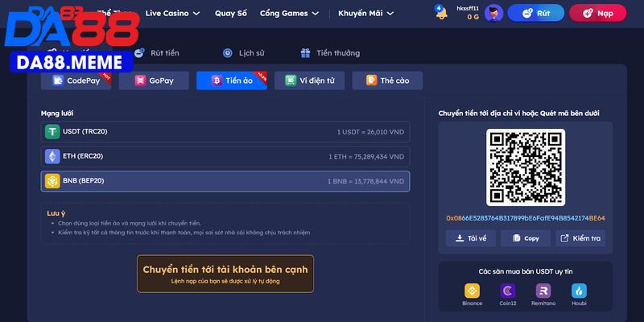644x322 pixels.
Task: Click the Lịch sử history icon
Action: (x=228, y=53)
